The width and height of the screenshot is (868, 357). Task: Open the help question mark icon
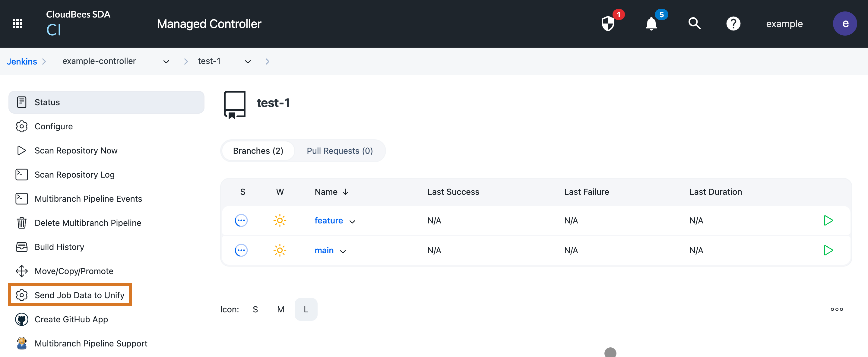click(x=733, y=23)
